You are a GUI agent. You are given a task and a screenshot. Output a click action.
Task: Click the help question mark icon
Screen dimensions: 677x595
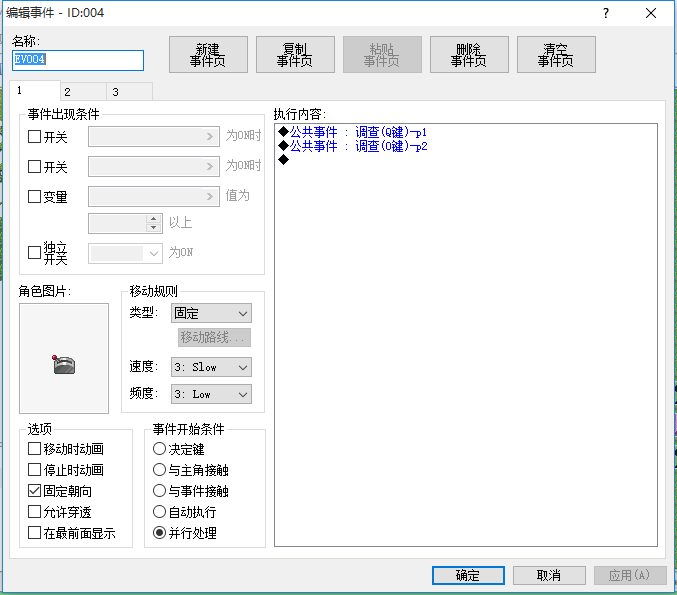606,13
